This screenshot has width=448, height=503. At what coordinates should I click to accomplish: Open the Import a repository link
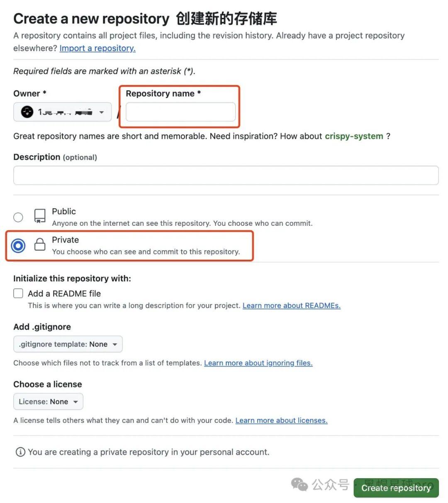[x=97, y=48]
